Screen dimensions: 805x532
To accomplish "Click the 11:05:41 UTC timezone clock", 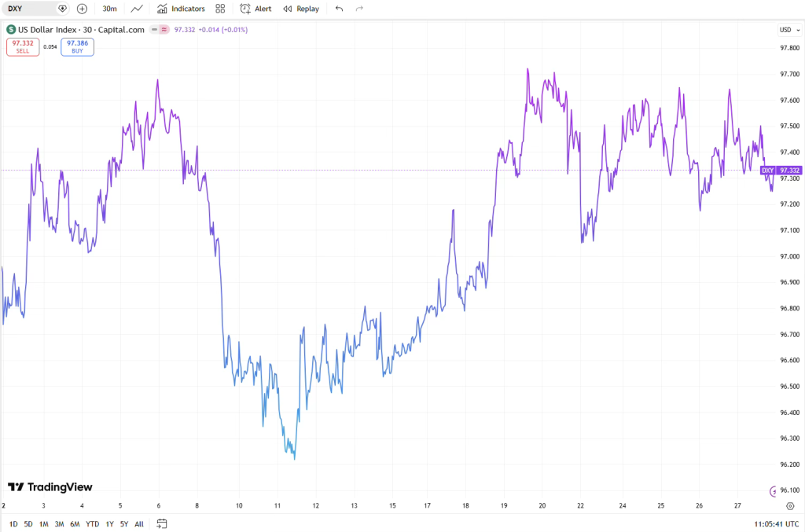I will click(777, 524).
